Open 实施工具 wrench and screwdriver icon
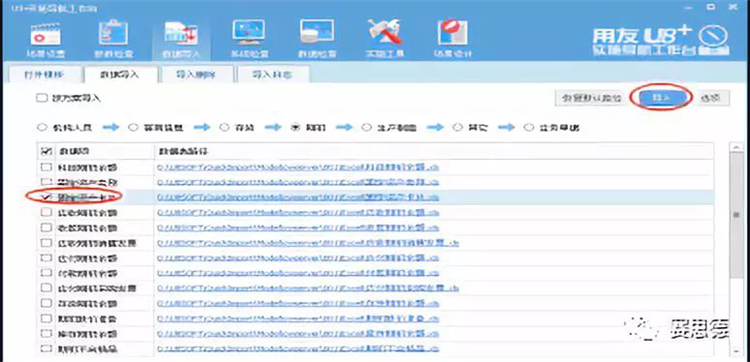This screenshot has width=750, height=362. (386, 32)
